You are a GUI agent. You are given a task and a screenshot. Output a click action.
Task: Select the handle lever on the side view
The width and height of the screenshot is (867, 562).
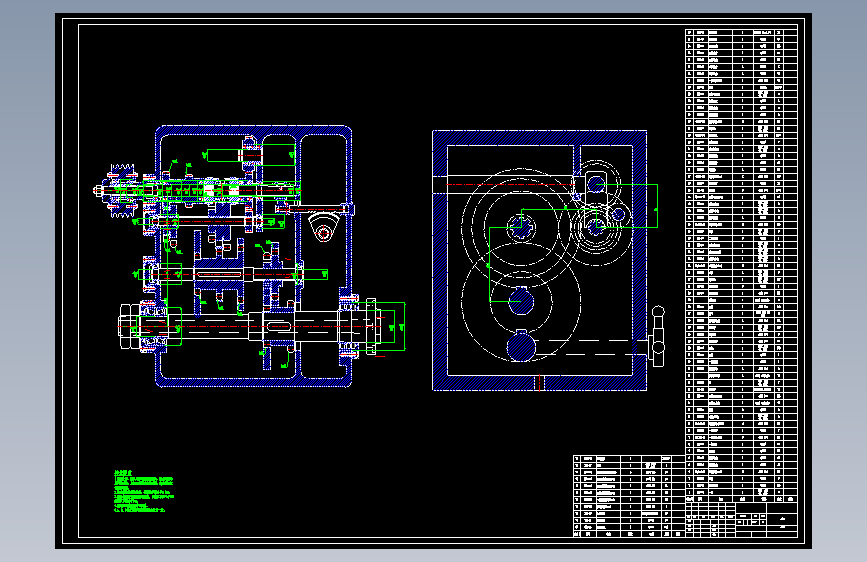click(x=657, y=336)
